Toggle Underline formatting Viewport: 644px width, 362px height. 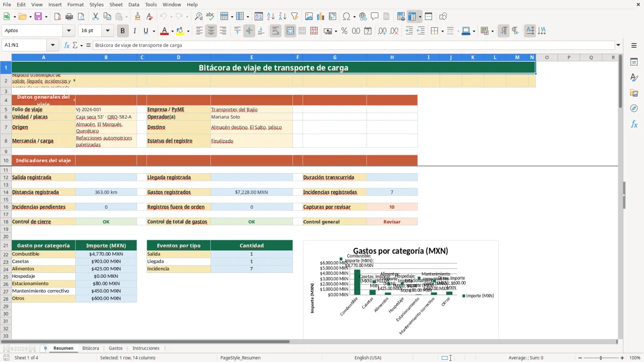(146, 31)
